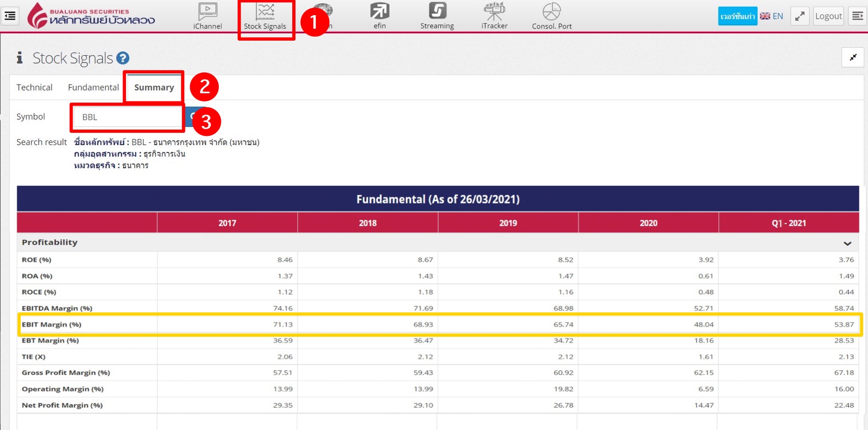
Task: Click Operating Margin 2020 value 6.59
Action: tap(706, 389)
